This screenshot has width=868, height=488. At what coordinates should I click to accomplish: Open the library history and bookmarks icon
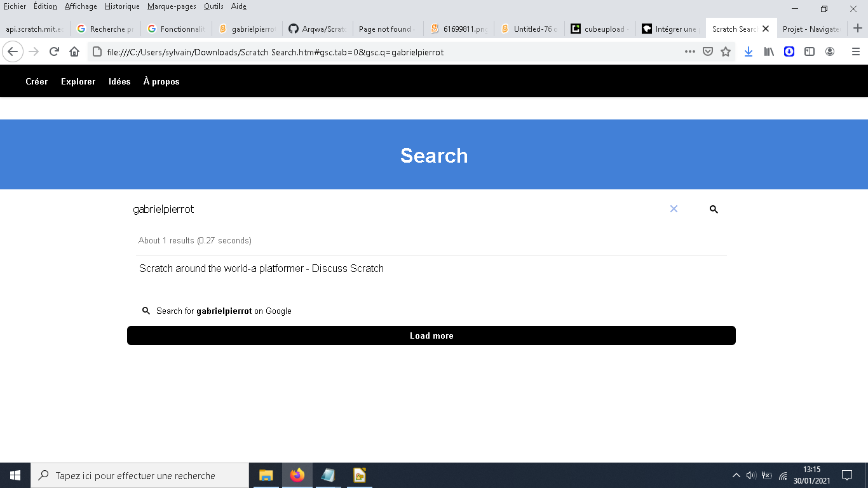(769, 51)
